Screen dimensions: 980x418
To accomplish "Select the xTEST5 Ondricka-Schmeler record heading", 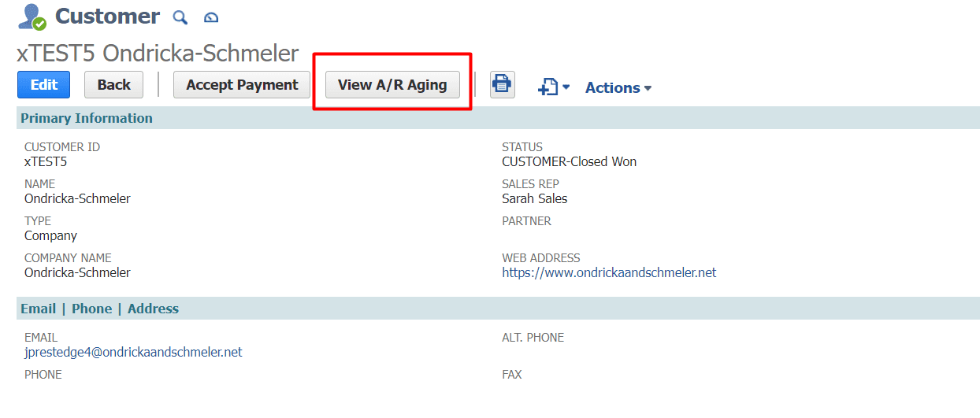I will pos(158,53).
